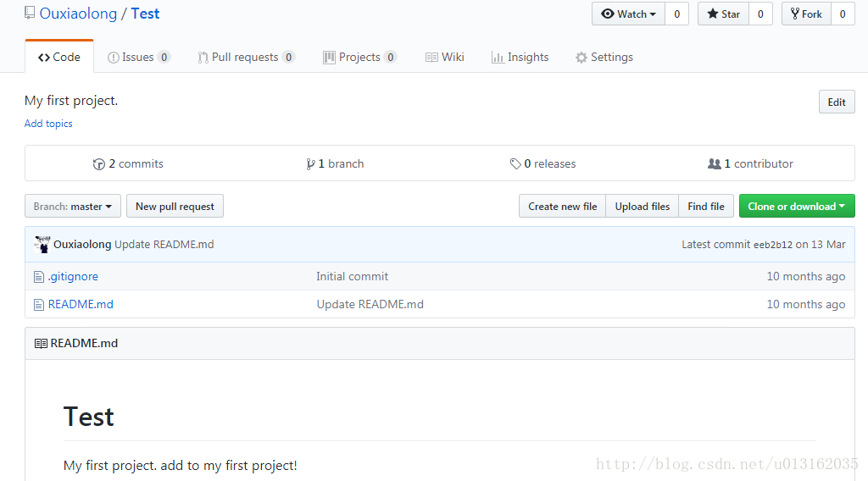View the 2 commits history

[x=129, y=163]
